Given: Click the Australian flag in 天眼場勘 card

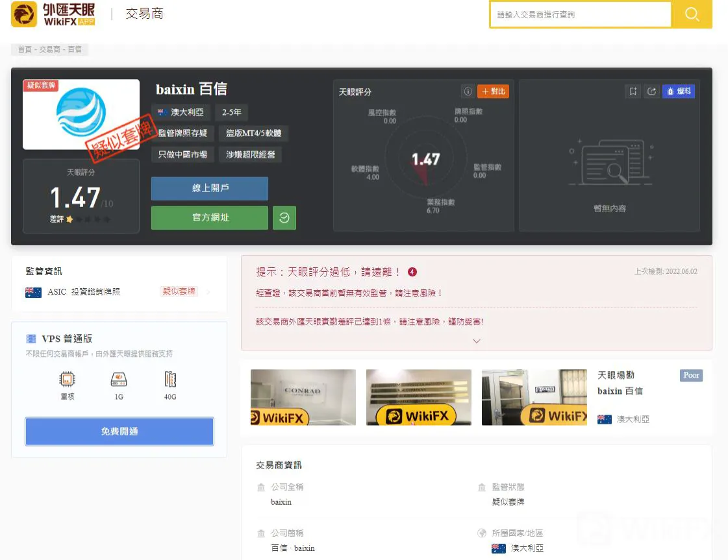Looking at the screenshot, I should (605, 419).
